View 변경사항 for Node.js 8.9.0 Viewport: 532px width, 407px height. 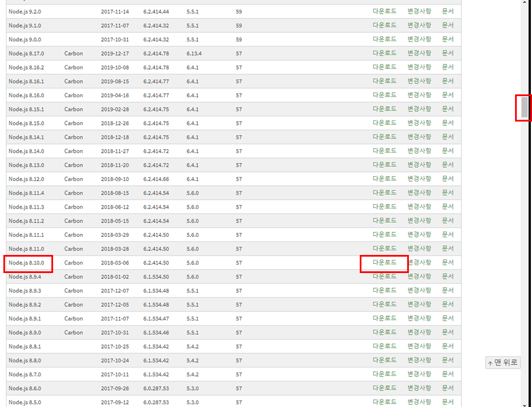click(x=420, y=332)
